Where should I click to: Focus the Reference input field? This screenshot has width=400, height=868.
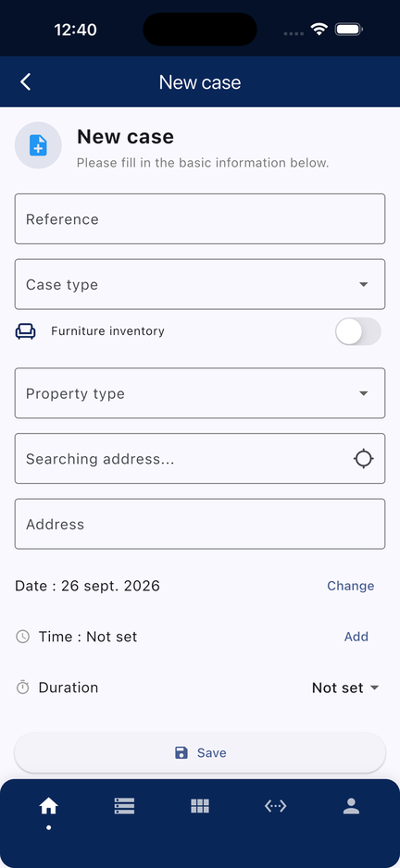tap(200, 218)
